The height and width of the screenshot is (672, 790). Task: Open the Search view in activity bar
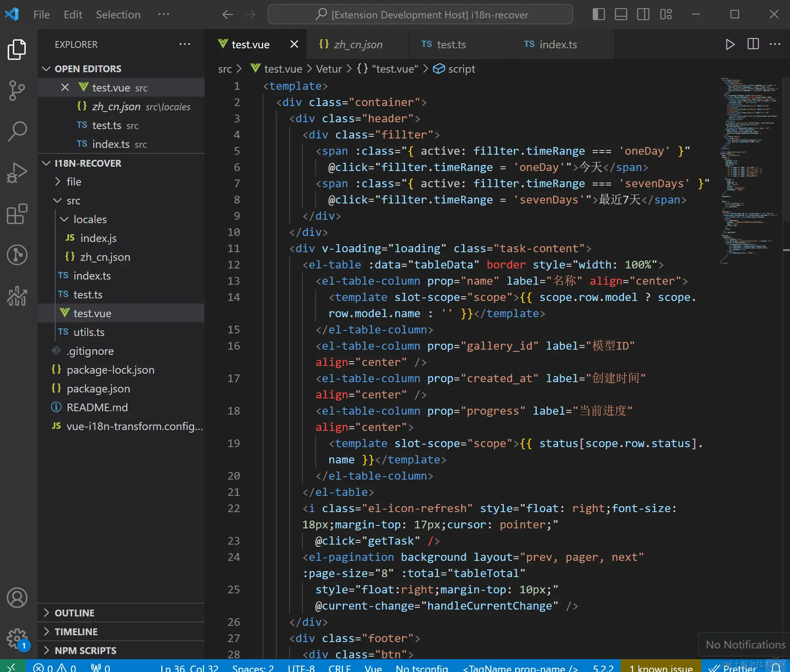[x=17, y=131]
